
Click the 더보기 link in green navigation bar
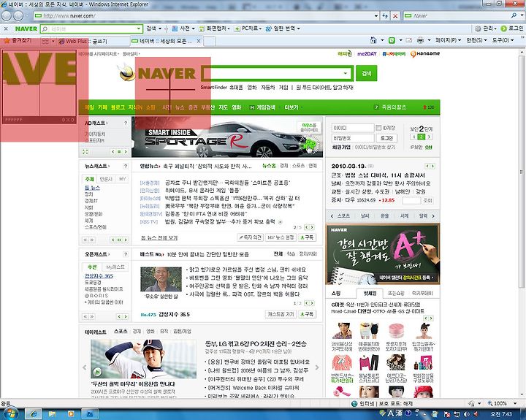click(291, 107)
